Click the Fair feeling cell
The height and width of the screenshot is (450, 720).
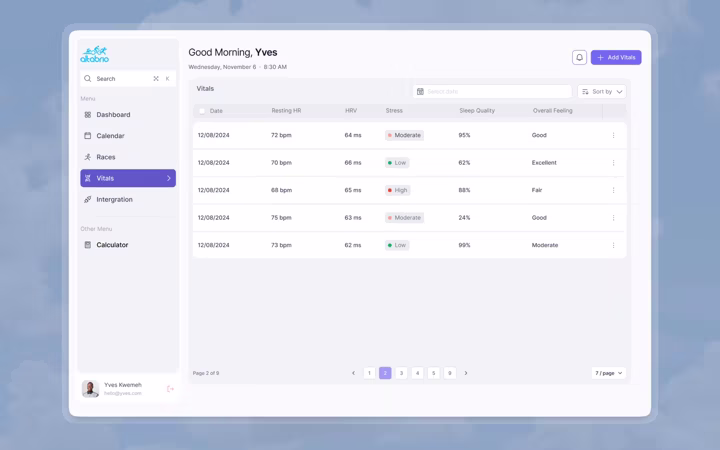(537, 190)
